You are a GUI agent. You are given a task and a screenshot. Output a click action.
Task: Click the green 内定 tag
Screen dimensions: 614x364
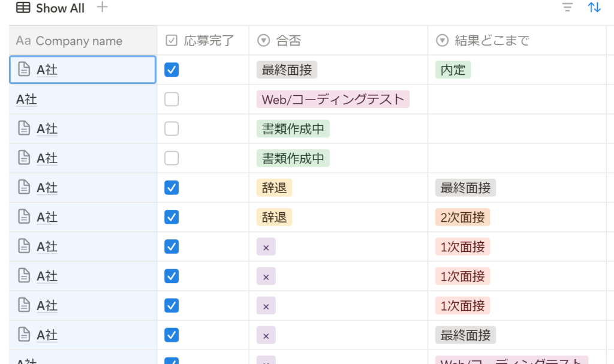tap(453, 70)
